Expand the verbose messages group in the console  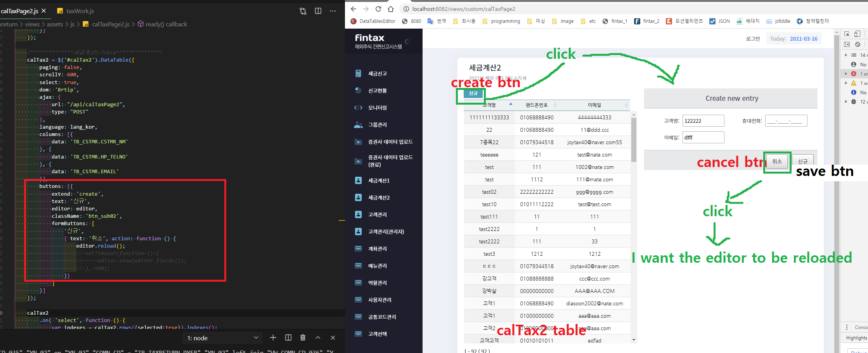[x=846, y=101]
